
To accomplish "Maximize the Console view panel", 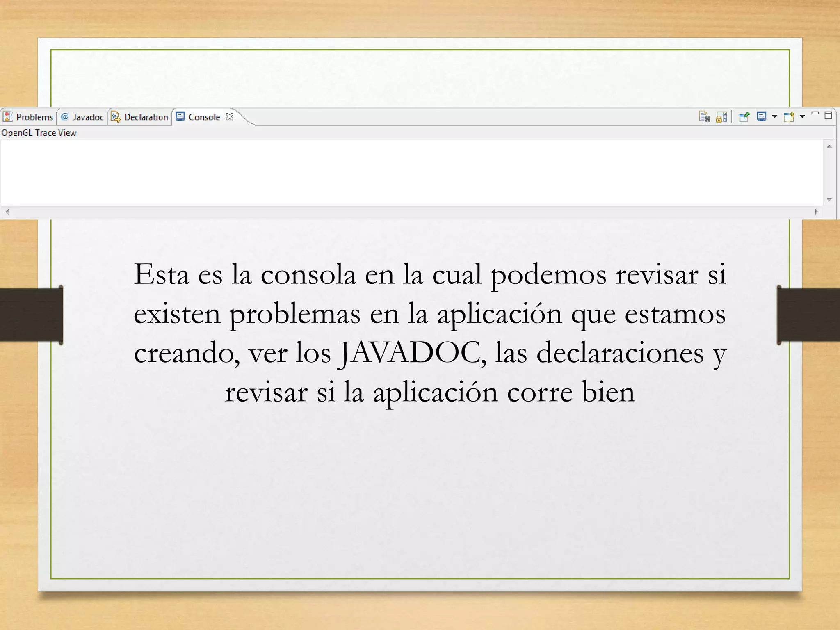I will (x=828, y=115).
